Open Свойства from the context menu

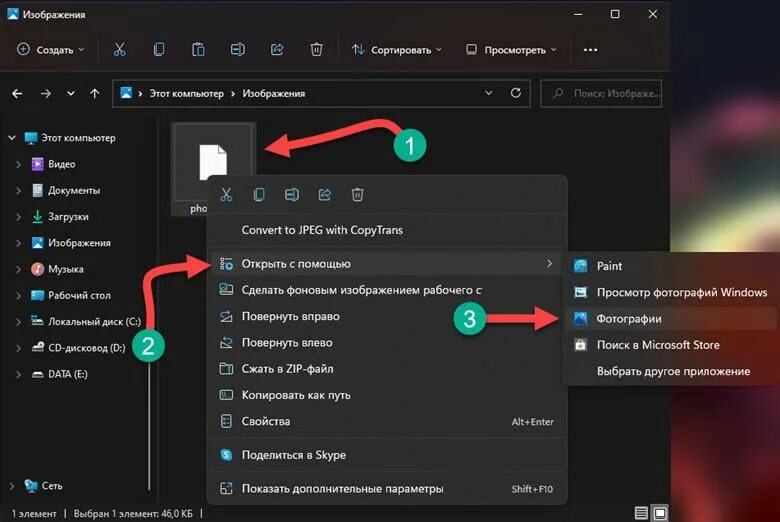tap(387, 421)
